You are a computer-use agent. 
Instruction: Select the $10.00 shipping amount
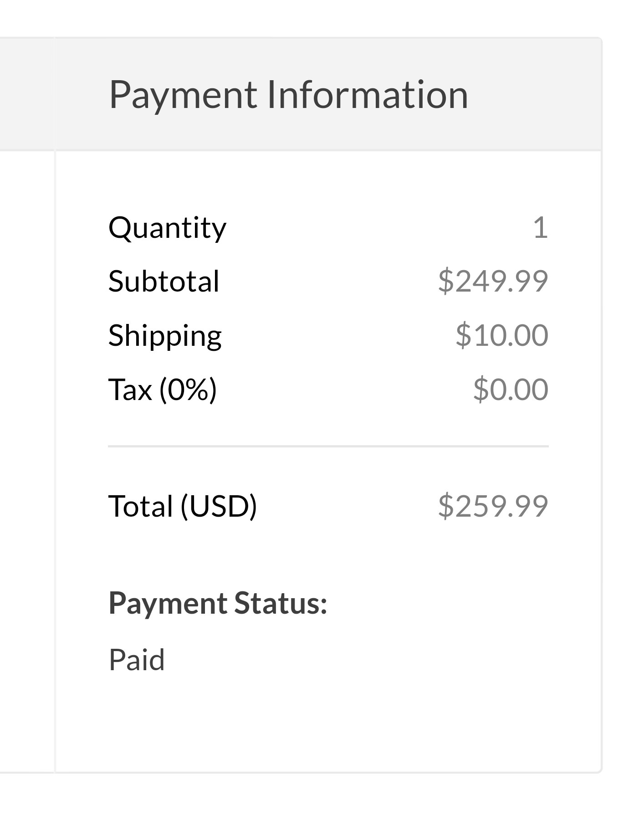click(501, 335)
